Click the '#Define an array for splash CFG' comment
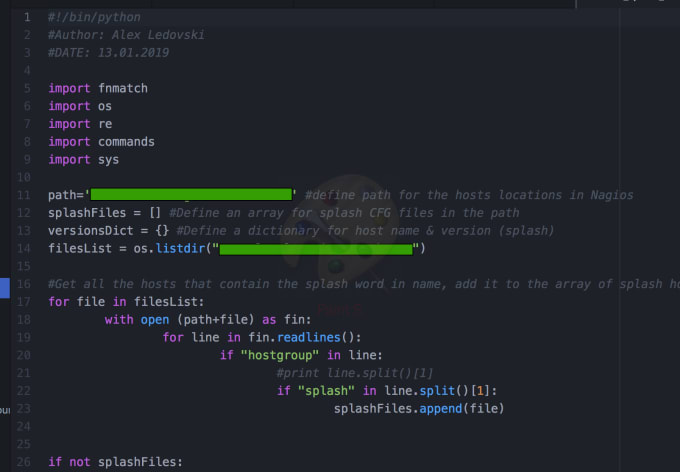Screen dimensions: 680x472 coord(344,213)
